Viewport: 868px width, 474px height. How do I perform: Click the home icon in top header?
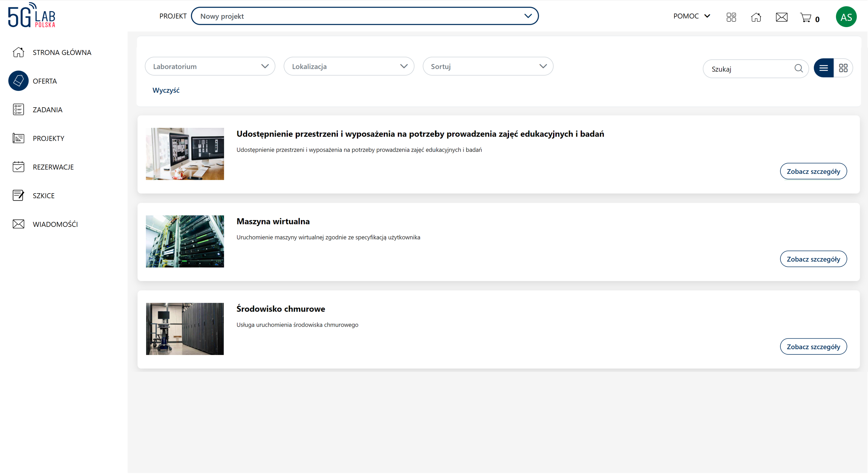(756, 17)
